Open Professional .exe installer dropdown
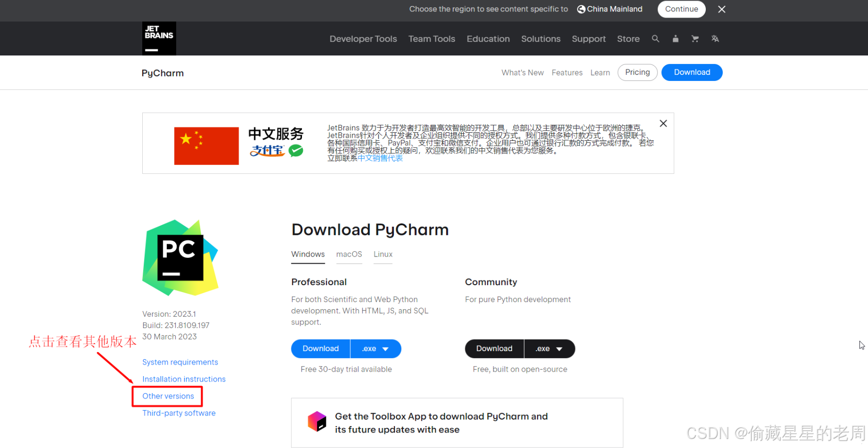 point(376,349)
